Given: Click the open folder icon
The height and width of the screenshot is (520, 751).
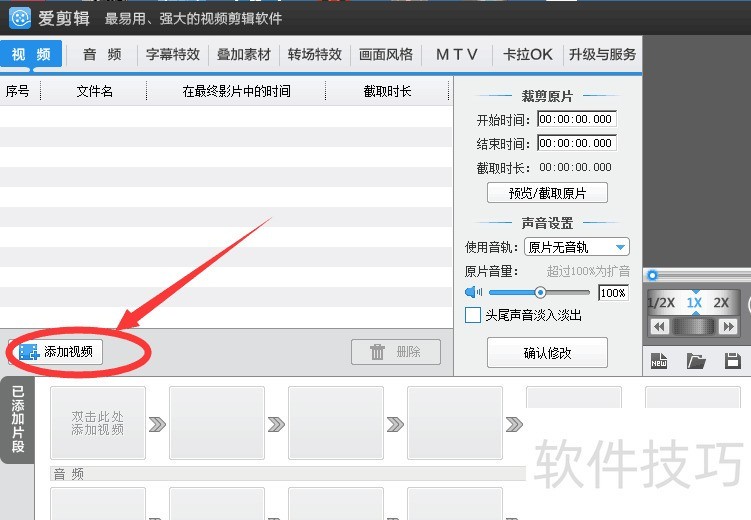Looking at the screenshot, I should click(x=696, y=361).
